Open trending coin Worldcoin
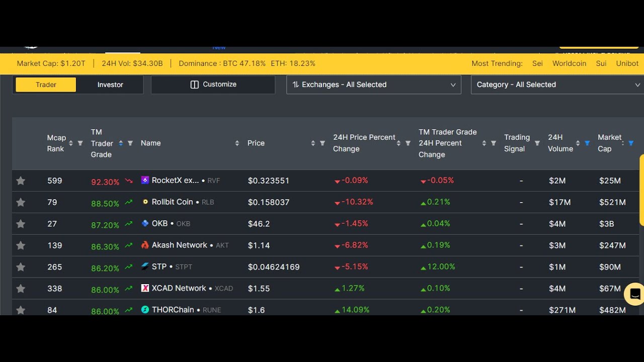Screen dimensions: 644x362 pos(570,63)
